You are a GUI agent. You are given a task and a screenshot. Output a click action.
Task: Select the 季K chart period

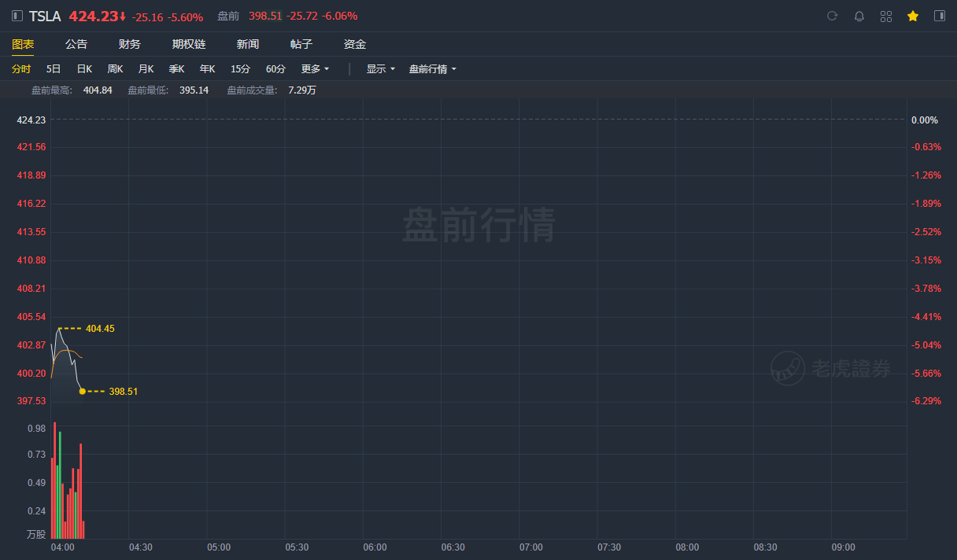click(176, 69)
